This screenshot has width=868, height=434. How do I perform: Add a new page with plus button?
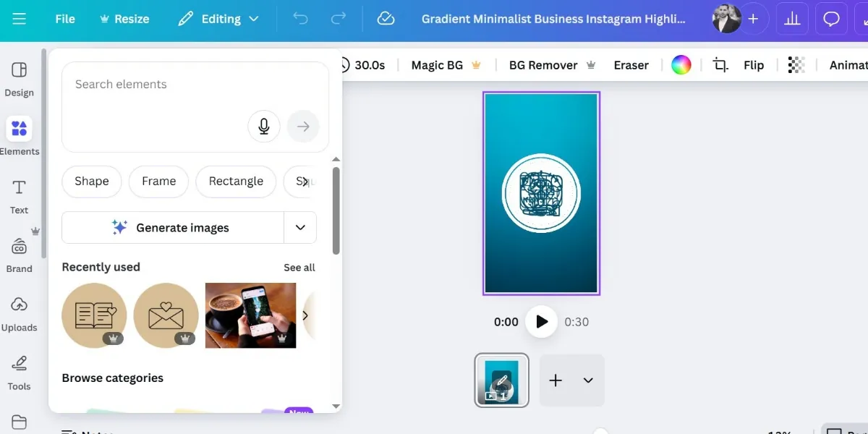[556, 380]
